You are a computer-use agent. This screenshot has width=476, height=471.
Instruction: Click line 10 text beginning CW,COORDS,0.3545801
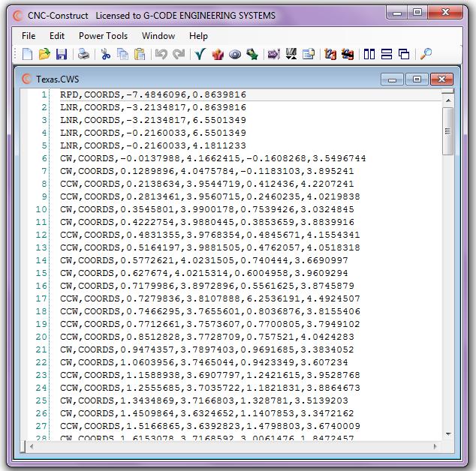pos(206,209)
